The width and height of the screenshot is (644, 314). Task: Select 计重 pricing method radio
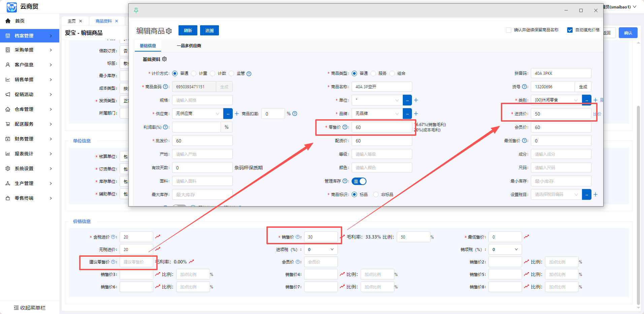(x=194, y=73)
